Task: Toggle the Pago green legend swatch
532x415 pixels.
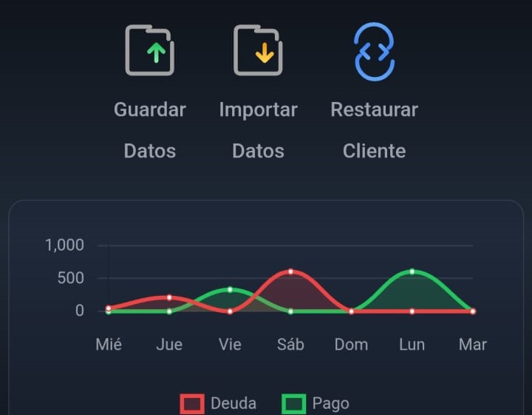Action: (x=294, y=404)
